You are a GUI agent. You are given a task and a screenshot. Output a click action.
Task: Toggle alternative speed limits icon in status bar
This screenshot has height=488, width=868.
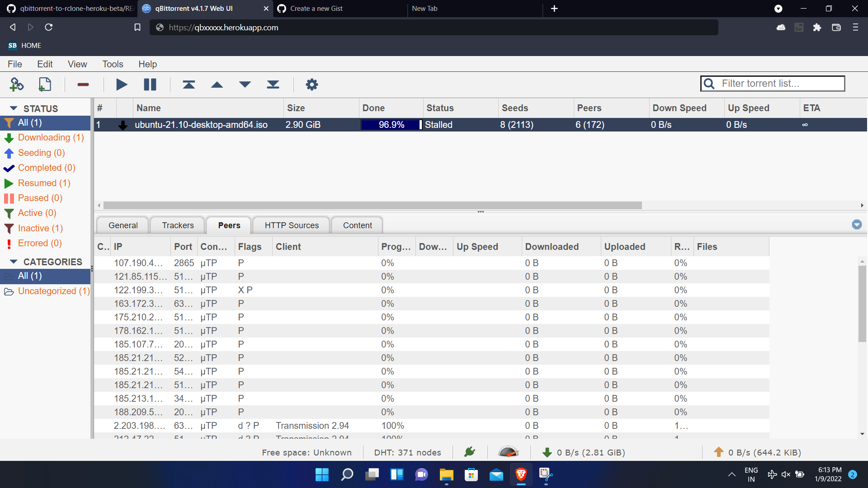[x=508, y=452]
